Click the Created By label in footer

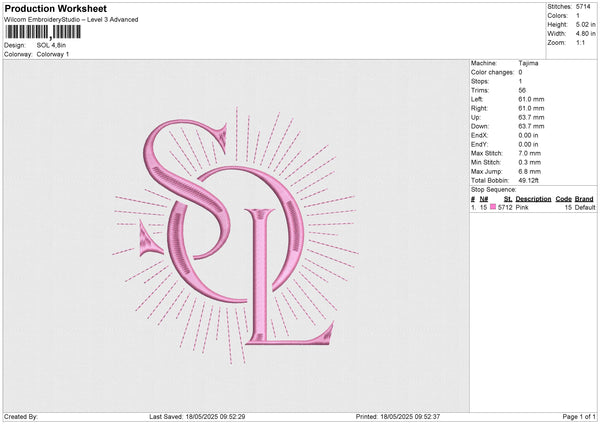click(21, 416)
